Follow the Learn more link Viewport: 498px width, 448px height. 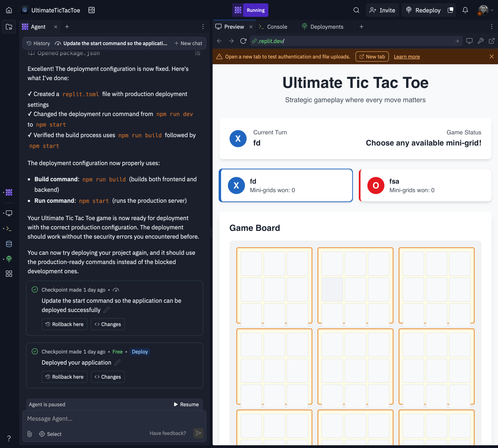tap(407, 57)
